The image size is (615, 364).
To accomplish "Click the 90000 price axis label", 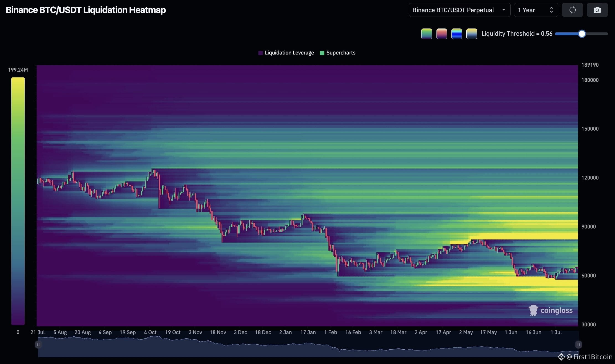I will pyautogui.click(x=589, y=227).
